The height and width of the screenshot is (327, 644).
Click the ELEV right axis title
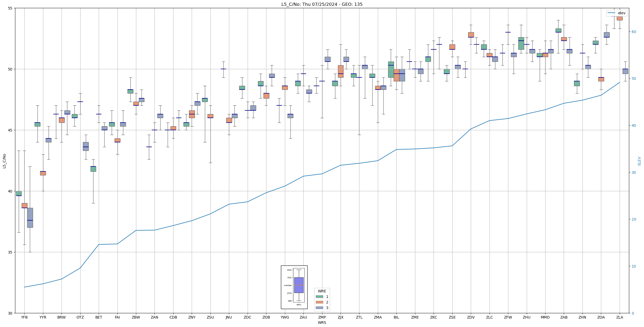coord(639,161)
